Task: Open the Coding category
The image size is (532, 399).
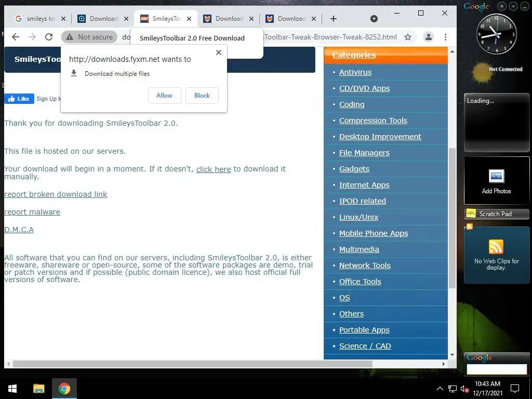Action: [x=352, y=104]
